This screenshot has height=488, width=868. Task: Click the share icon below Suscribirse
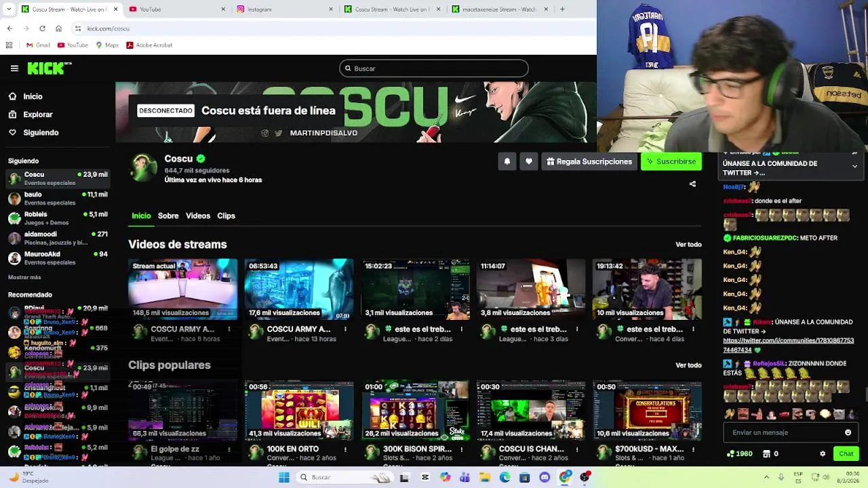point(692,184)
